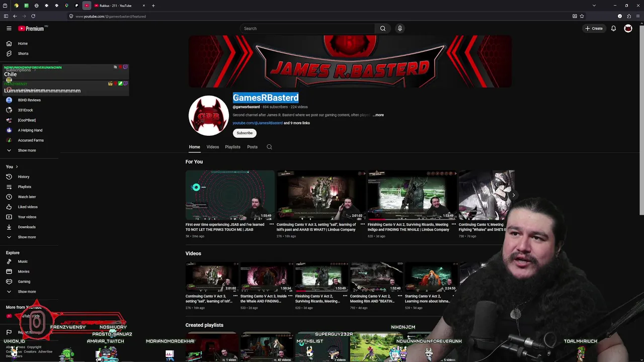Click the Create button

594,29
